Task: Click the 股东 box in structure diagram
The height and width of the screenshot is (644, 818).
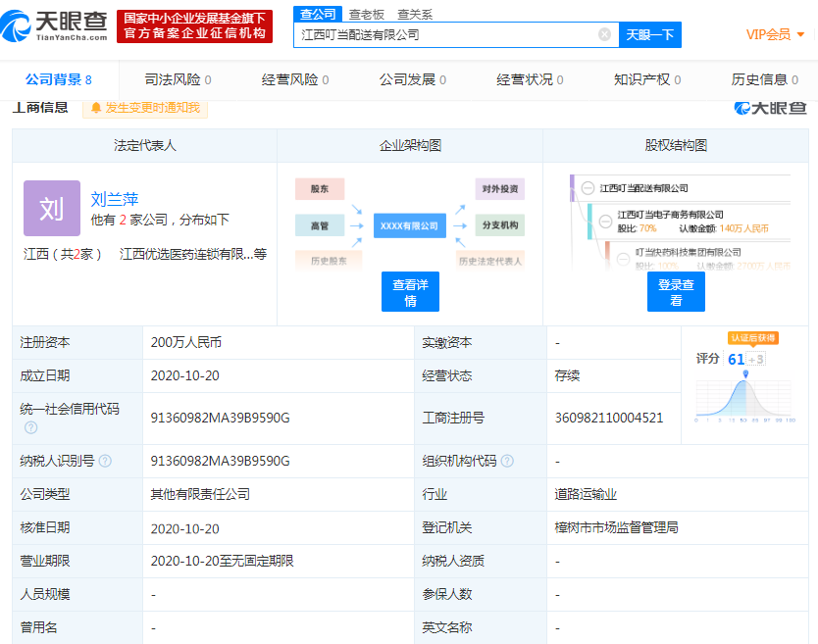Action: point(320,189)
